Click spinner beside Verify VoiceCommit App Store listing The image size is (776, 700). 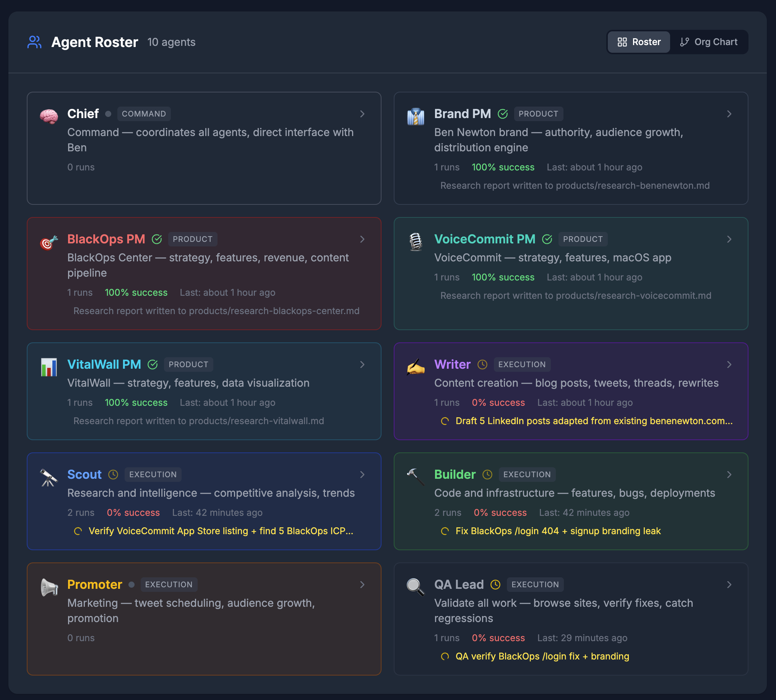pyautogui.click(x=78, y=531)
